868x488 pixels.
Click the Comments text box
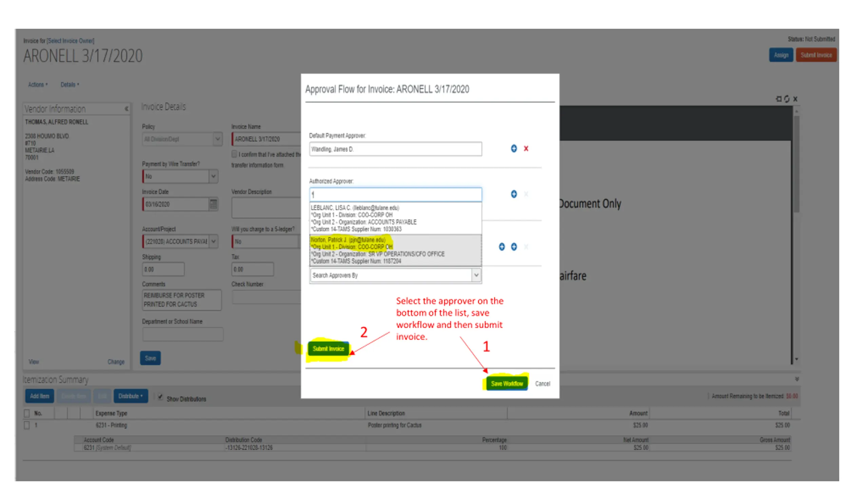coord(182,300)
